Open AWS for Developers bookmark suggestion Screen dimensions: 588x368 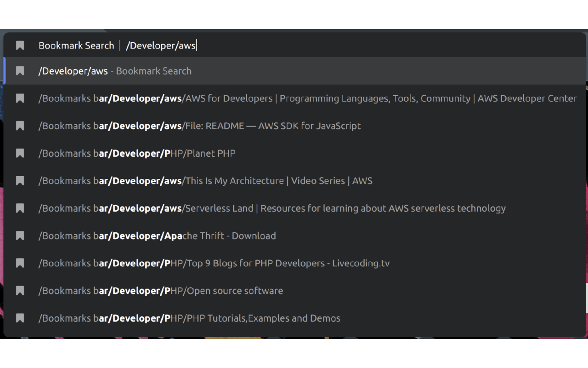pyautogui.click(x=307, y=98)
